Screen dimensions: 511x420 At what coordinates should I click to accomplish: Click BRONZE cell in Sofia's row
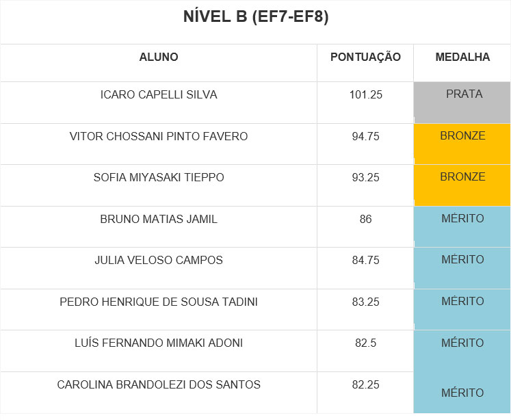(x=462, y=185)
